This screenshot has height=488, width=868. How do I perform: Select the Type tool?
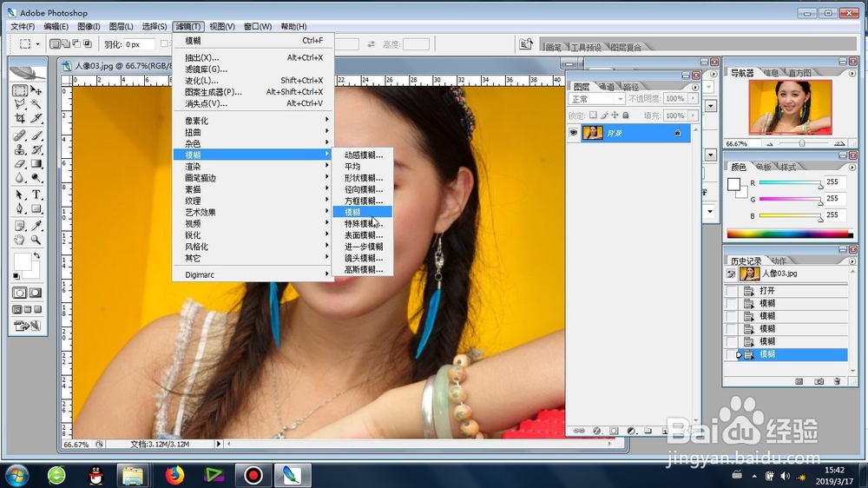(36, 195)
